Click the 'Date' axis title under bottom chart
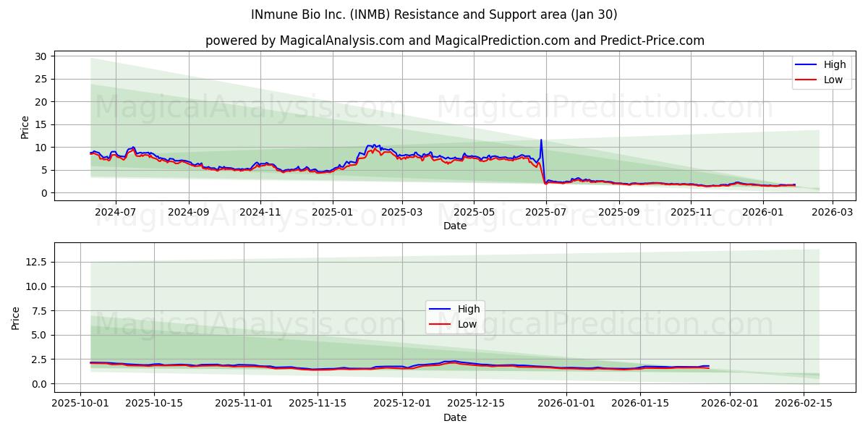The height and width of the screenshot is (434, 868). 455,417
